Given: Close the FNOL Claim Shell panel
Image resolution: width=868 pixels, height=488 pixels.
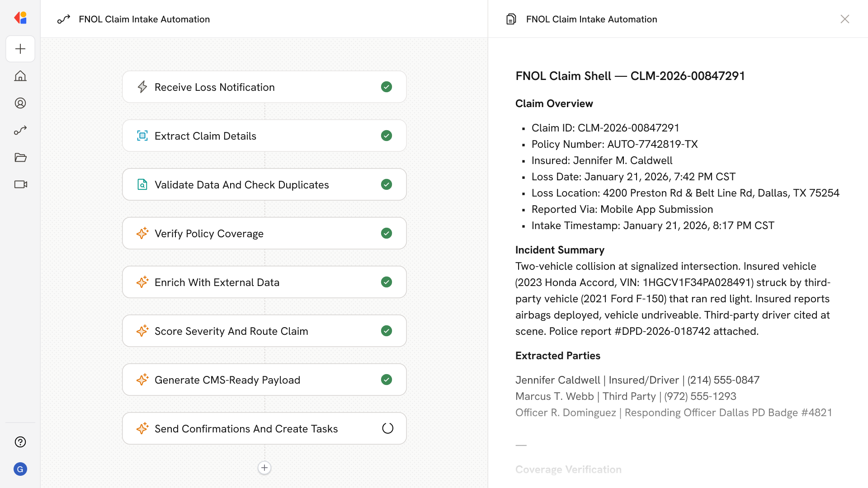Looking at the screenshot, I should [844, 19].
